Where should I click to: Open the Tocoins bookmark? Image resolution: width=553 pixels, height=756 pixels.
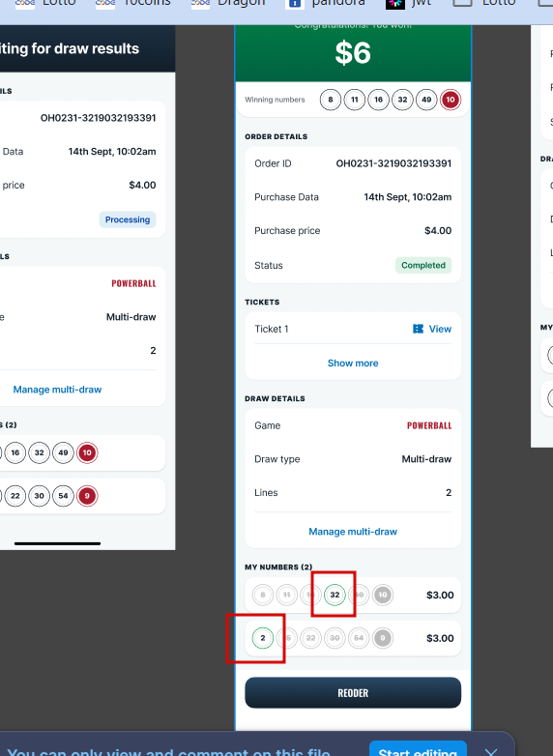click(133, 4)
